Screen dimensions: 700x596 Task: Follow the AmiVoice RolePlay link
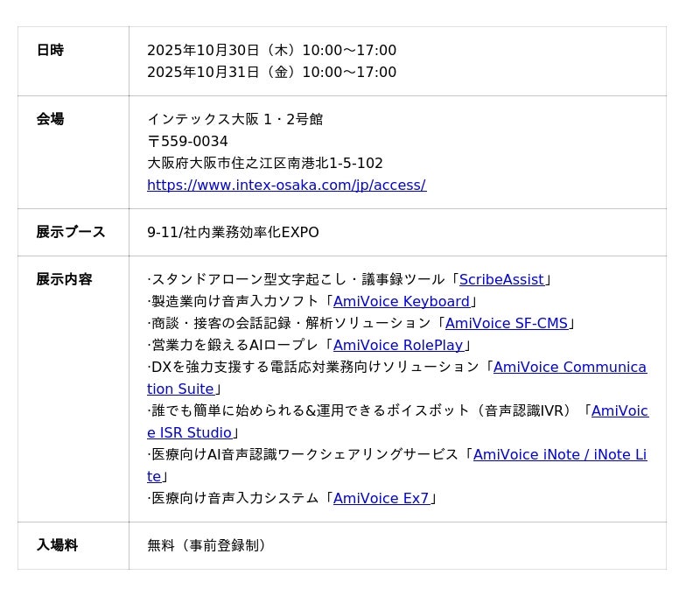[398, 346]
